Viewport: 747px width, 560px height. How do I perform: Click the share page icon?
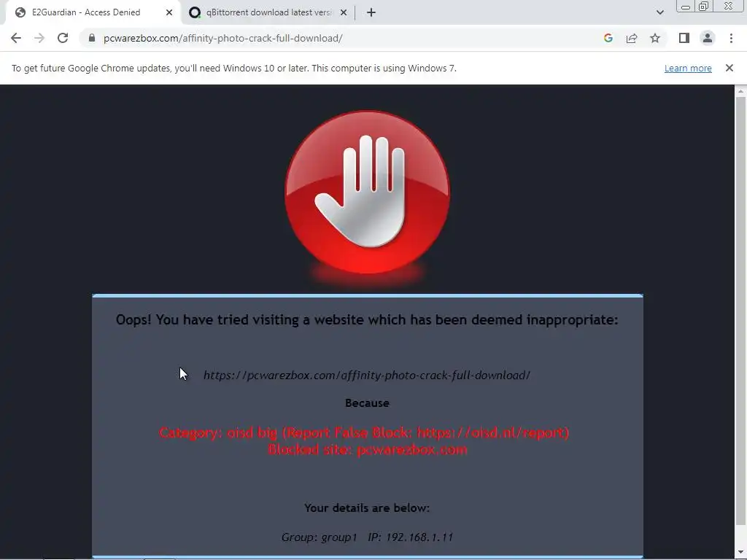632,38
